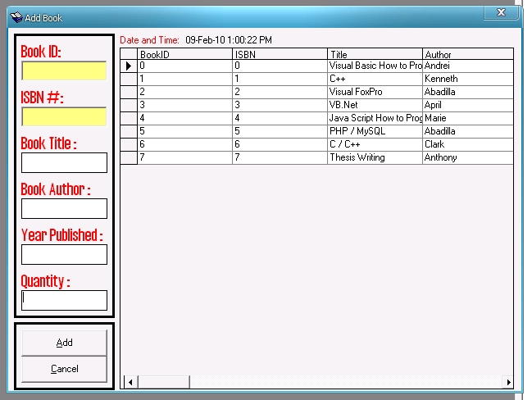Image resolution: width=532 pixels, height=400 pixels.
Task: Select row header of PHP / MySQL row
Action: pyautogui.click(x=129, y=131)
